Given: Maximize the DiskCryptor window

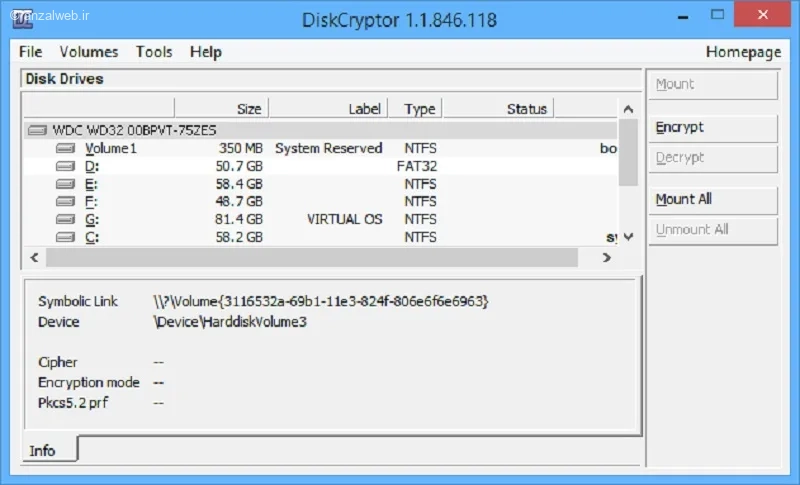Looking at the screenshot, I should (x=717, y=15).
